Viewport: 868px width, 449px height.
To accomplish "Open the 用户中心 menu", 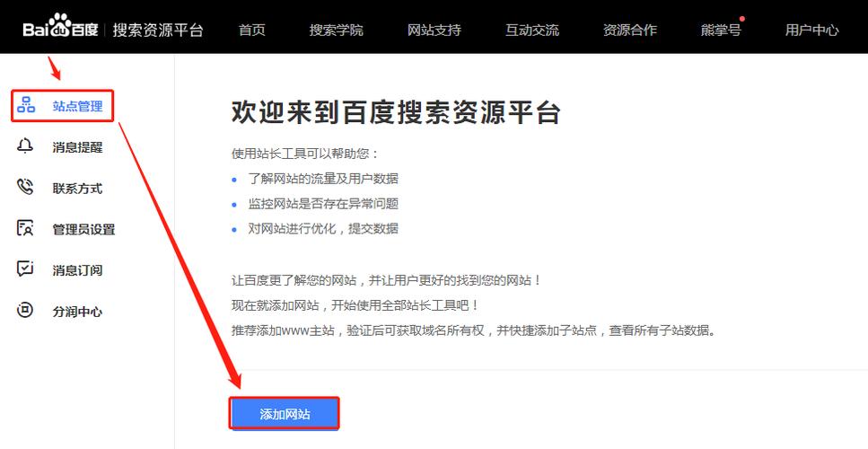I will coord(811,30).
